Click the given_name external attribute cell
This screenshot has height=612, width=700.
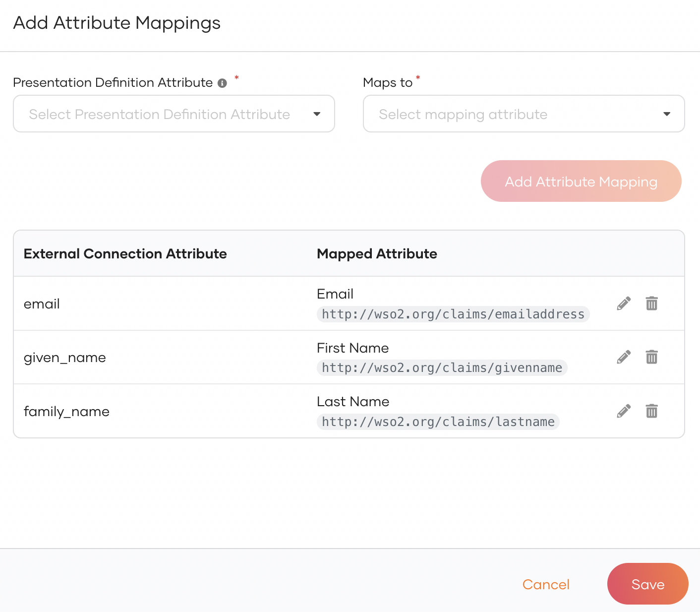point(65,358)
